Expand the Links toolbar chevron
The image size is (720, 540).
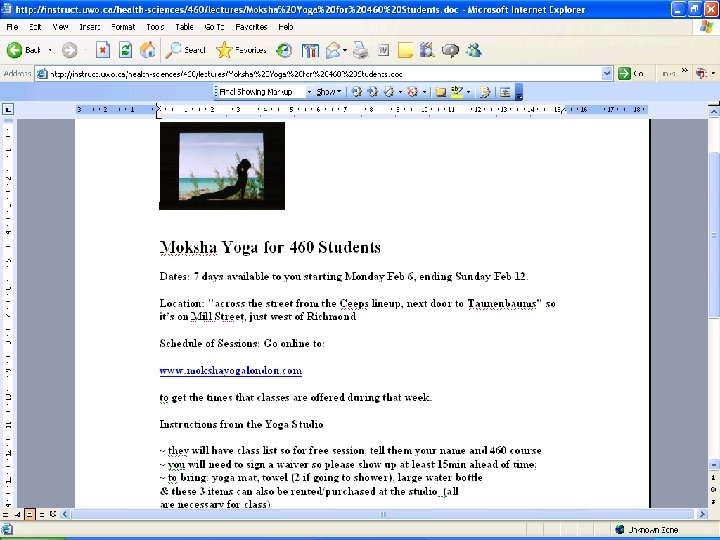pos(685,71)
